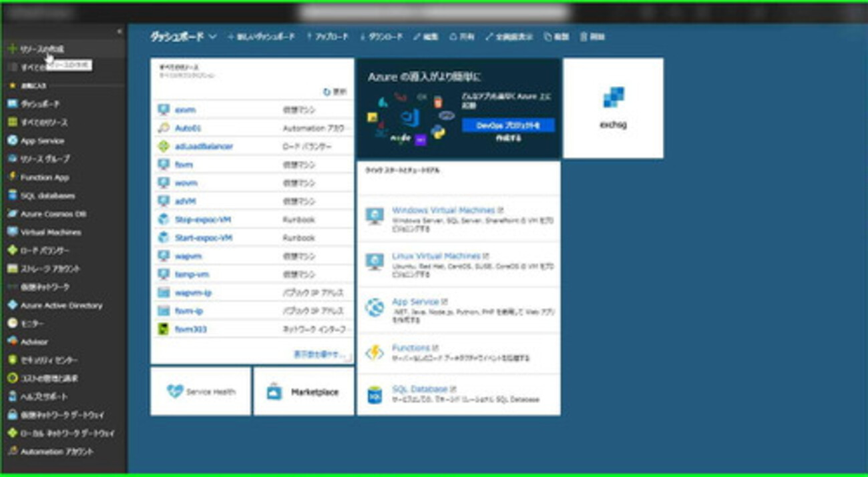Open Function App in the sidebar
Screen dimensions: 868x477
point(45,177)
